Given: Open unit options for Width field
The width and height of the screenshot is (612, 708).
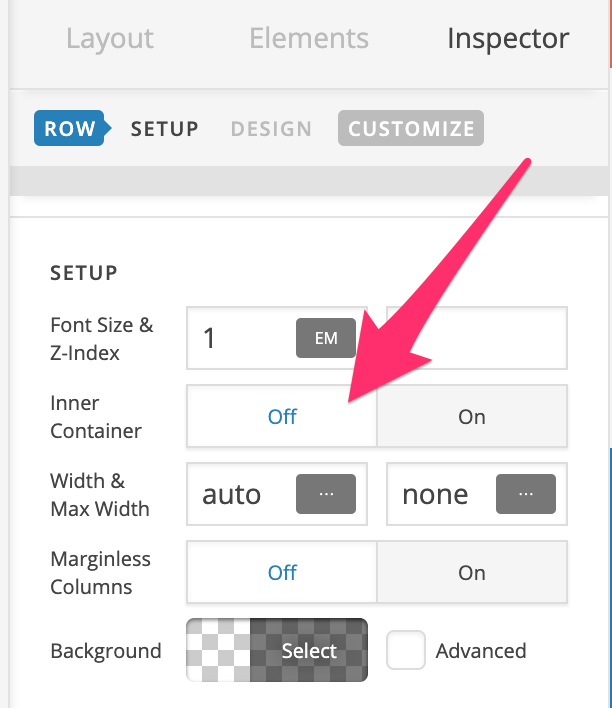Looking at the screenshot, I should 326,494.
